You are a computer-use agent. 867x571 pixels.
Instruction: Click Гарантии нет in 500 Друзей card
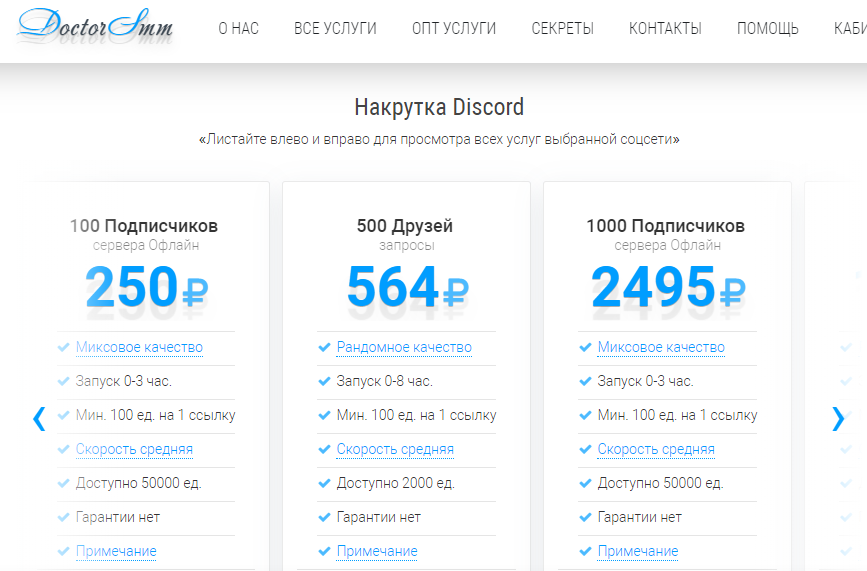(379, 517)
